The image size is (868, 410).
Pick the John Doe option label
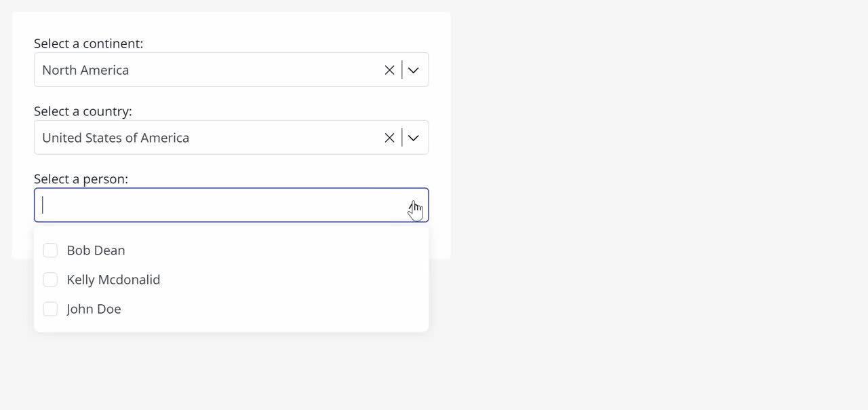[x=94, y=309]
